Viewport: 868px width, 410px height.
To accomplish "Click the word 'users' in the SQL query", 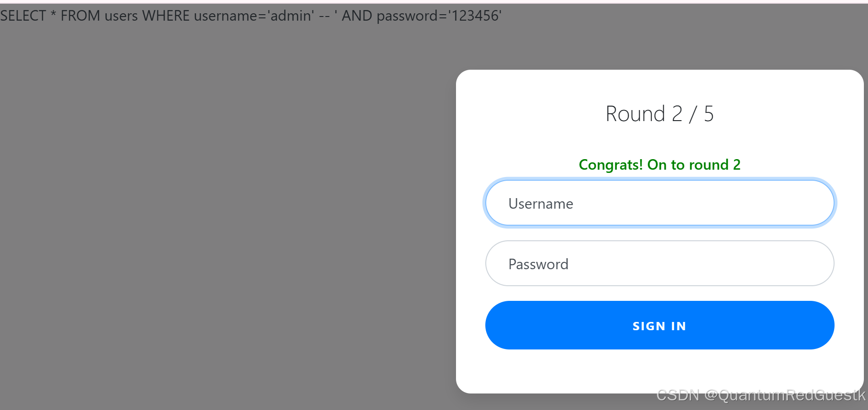I will tap(121, 16).
